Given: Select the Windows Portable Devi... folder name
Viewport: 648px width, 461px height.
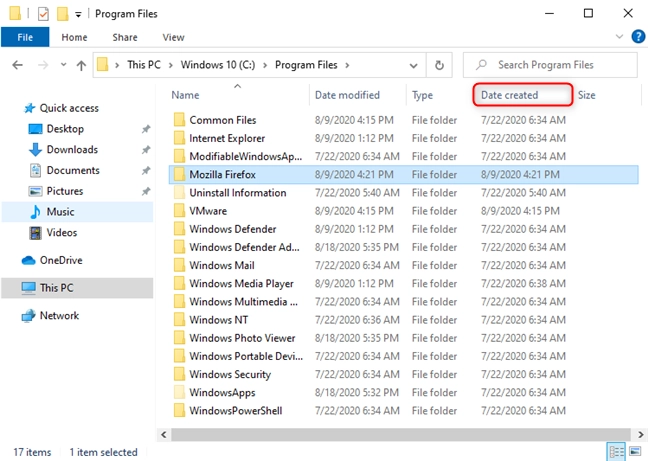Looking at the screenshot, I should [x=246, y=356].
